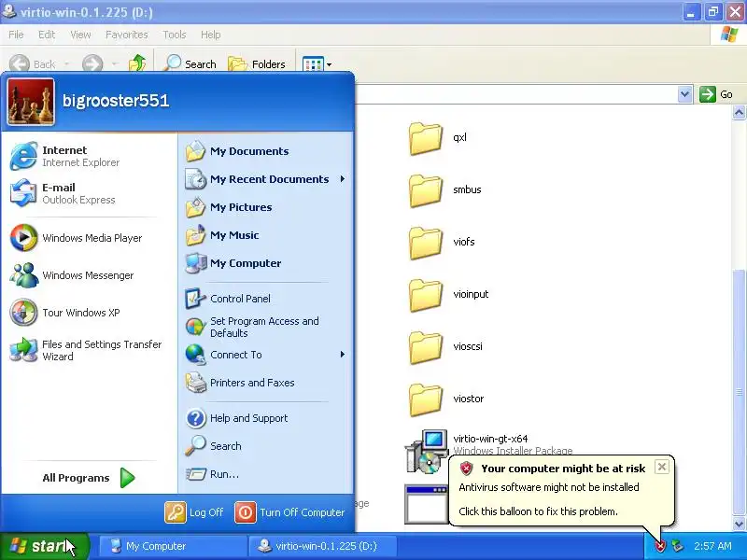Viewport: 747px width, 560px height.
Task: Open the Help menu
Action: tap(210, 35)
